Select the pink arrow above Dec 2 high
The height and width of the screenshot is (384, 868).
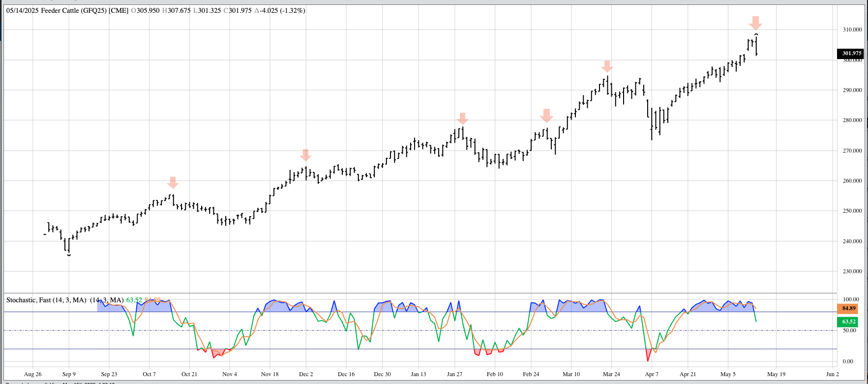(305, 155)
